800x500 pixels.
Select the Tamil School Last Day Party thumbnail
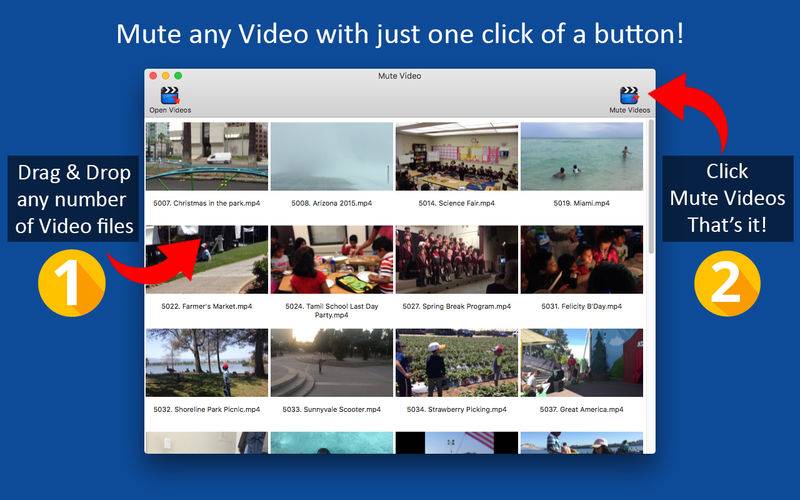click(x=332, y=259)
